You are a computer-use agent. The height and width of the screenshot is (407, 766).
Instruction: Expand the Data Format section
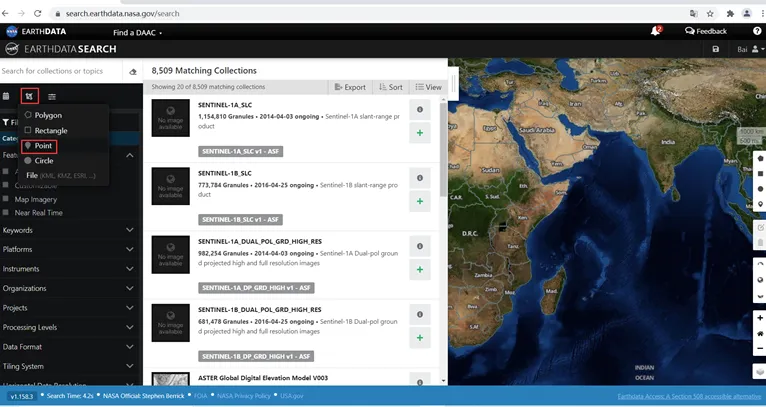tap(68, 347)
